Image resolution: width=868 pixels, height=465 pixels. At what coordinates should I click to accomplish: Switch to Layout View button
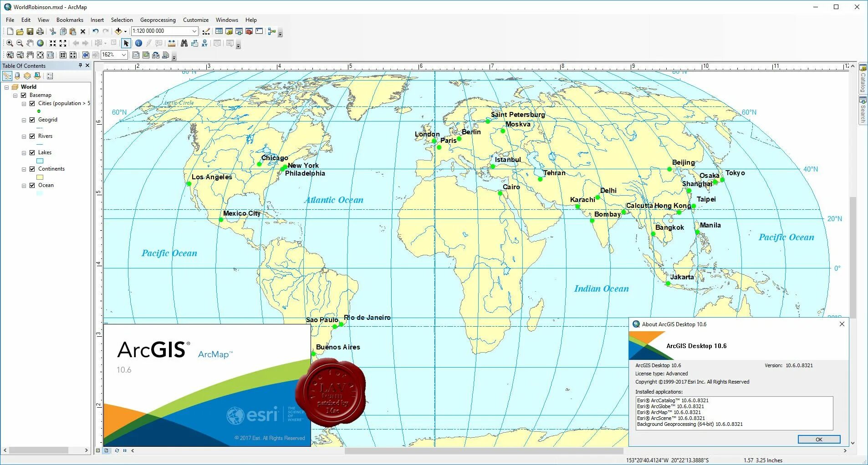[x=106, y=450]
